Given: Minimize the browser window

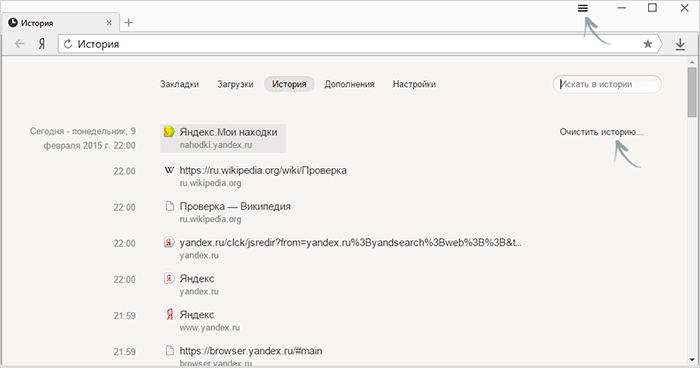Looking at the screenshot, I should (x=621, y=8).
